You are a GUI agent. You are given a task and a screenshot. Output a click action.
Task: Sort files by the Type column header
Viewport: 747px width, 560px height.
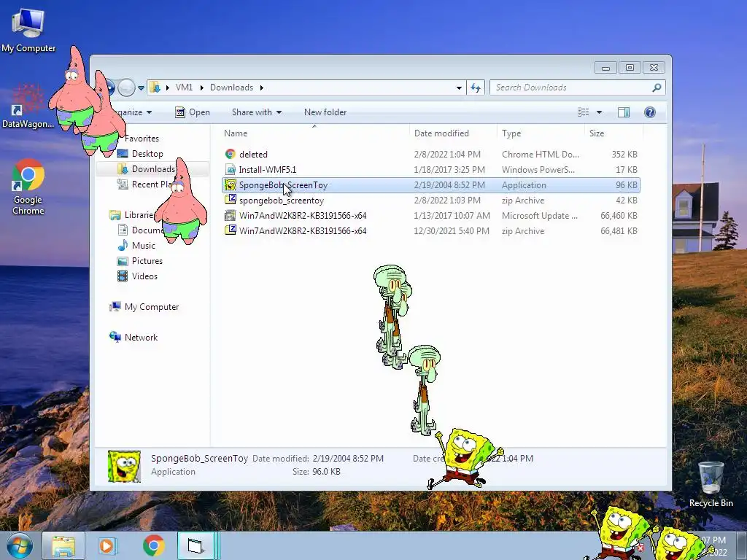(x=541, y=133)
